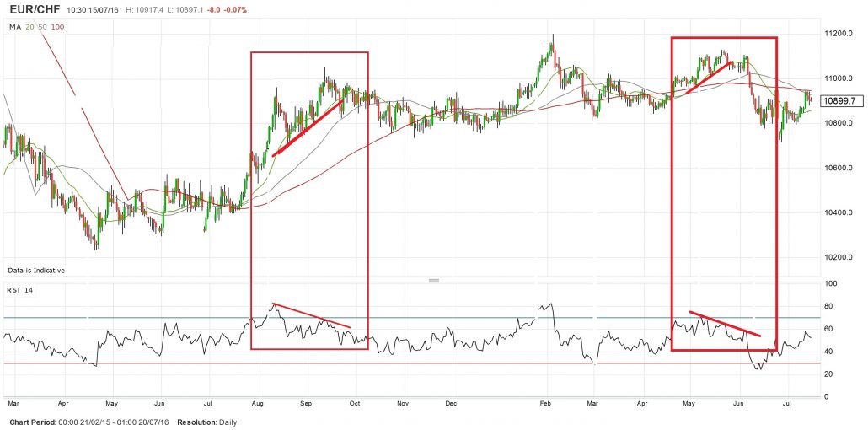This screenshot has height=430, width=868.
Task: Select the MA 100 period value
Action: pos(57,26)
